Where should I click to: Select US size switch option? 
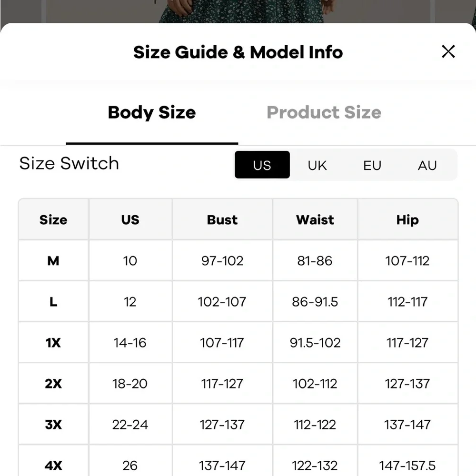262,165
